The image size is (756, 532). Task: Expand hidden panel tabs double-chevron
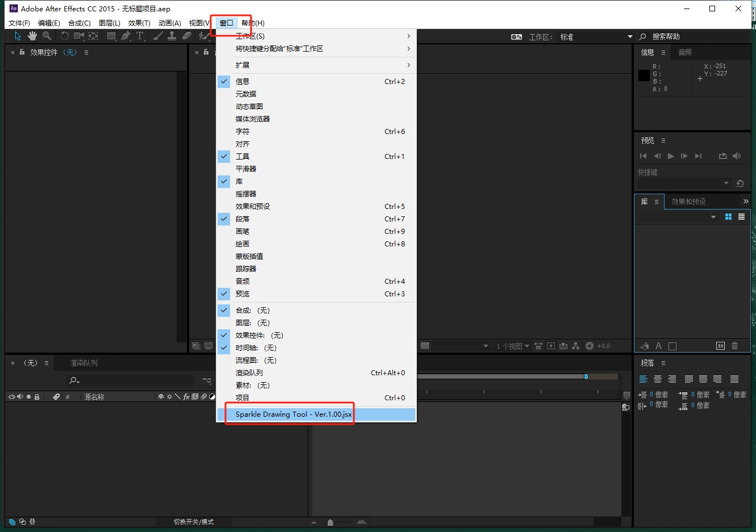click(746, 202)
